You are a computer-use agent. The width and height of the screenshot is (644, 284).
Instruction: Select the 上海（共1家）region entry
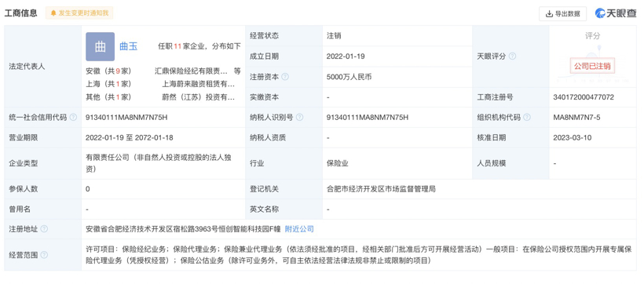[x=108, y=84]
